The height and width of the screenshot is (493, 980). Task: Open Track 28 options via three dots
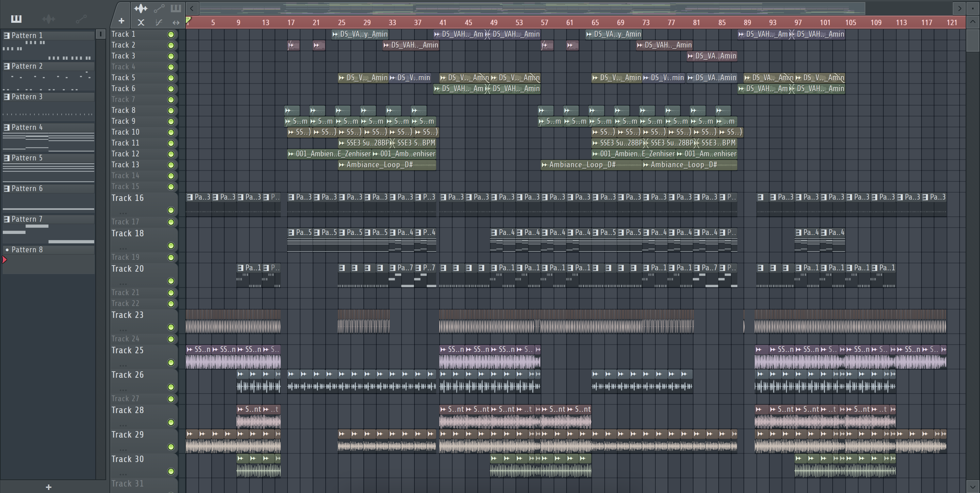click(x=123, y=425)
